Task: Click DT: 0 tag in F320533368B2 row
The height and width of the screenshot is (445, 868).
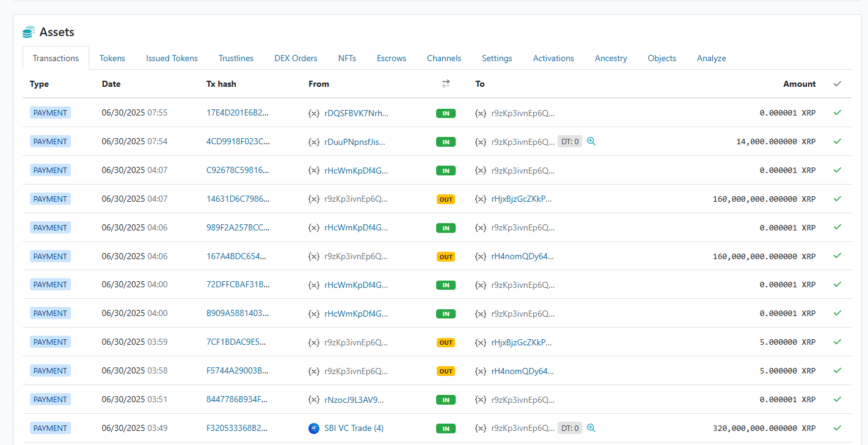Action: tap(570, 428)
